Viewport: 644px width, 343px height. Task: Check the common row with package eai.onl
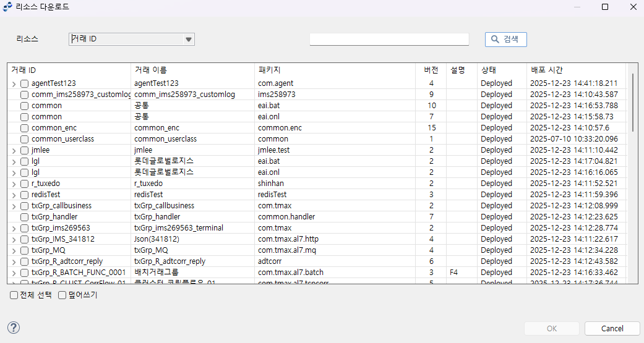(x=24, y=117)
